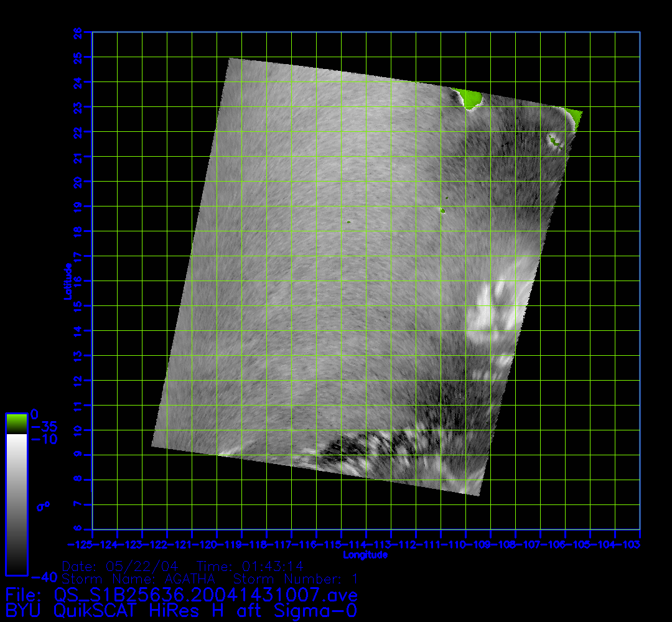Click the green-outlined island near -106 longitude

(553, 141)
